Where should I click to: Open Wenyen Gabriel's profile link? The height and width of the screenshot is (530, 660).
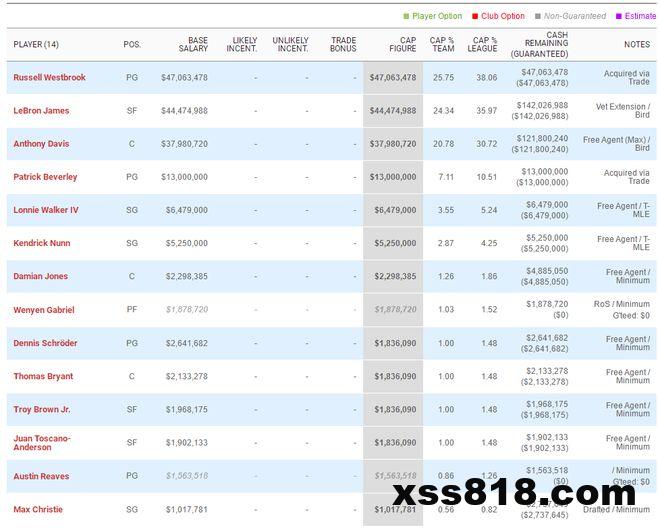44,310
